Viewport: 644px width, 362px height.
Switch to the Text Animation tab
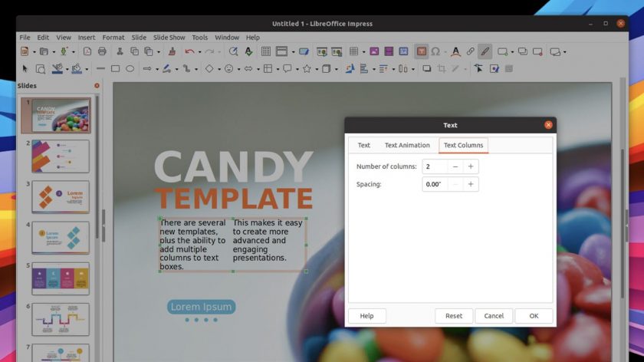point(407,145)
